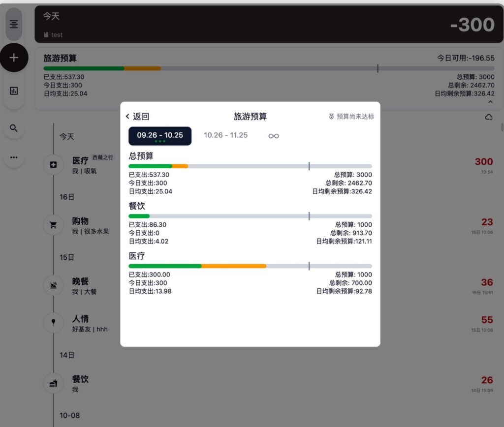
Task: Open the sidebar menu list icon
Action: pyautogui.click(x=14, y=24)
